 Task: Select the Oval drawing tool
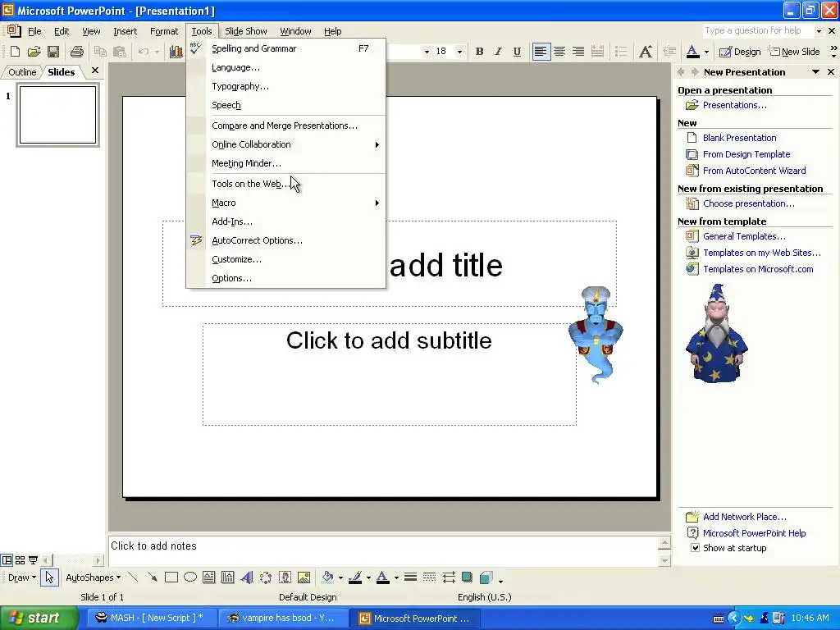coord(190,577)
